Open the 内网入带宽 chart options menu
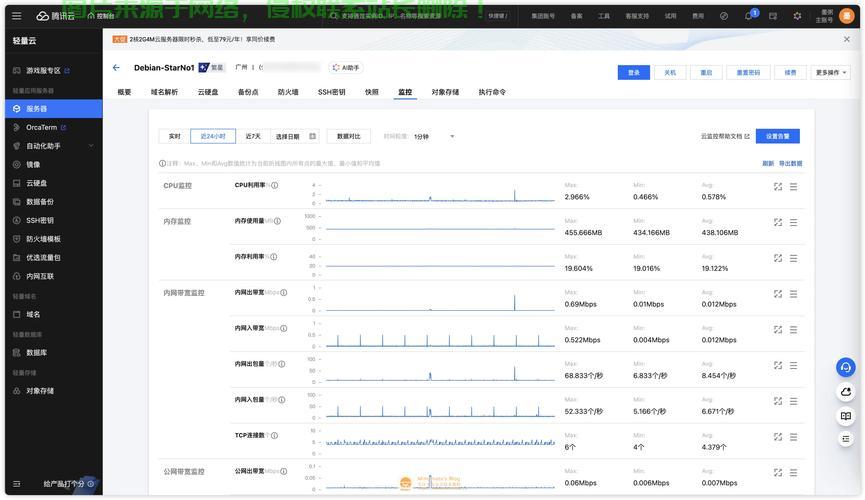 pyautogui.click(x=793, y=329)
